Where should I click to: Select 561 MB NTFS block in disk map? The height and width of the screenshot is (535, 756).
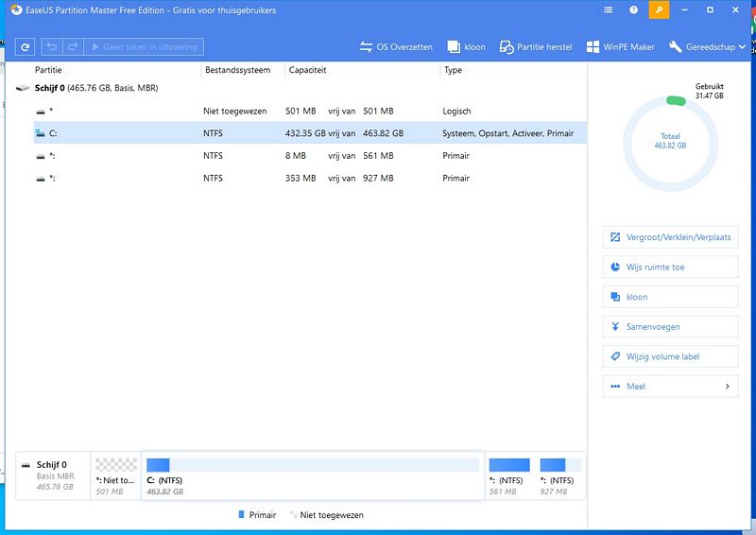click(x=509, y=475)
